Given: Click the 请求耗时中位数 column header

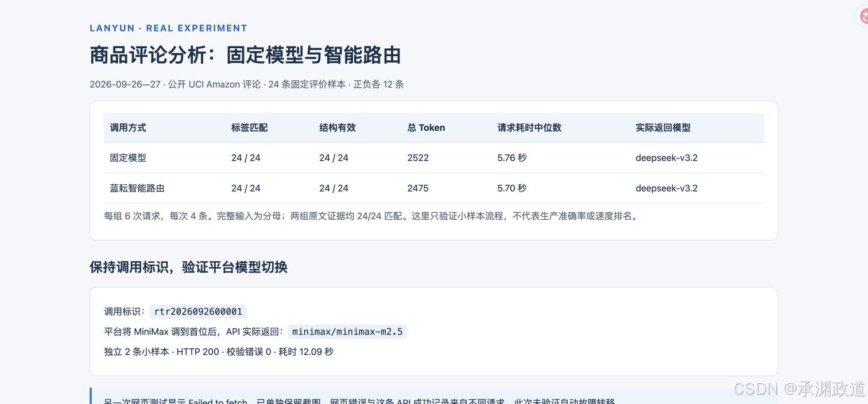Looking at the screenshot, I should coord(529,127).
